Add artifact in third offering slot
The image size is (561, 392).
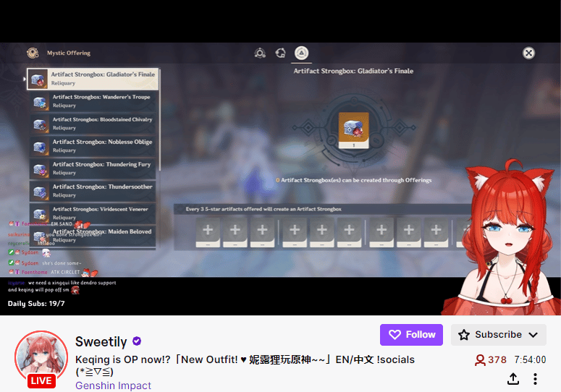point(262,232)
